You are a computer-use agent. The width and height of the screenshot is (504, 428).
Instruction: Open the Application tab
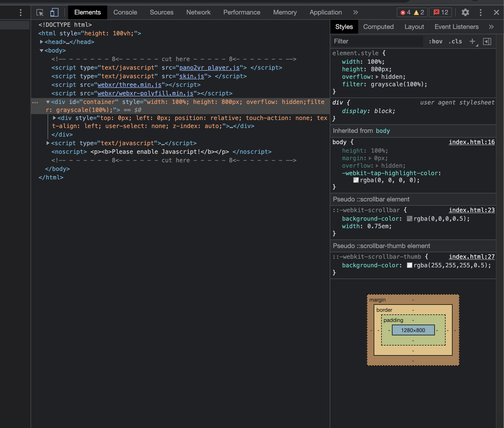tap(326, 13)
